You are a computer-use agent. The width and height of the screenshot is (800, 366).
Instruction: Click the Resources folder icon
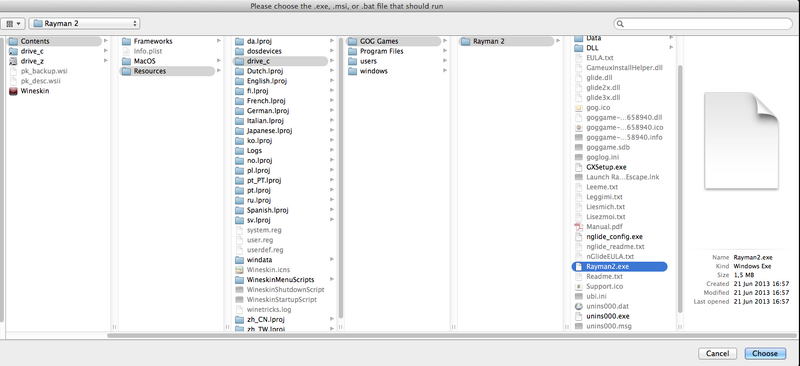(127, 71)
